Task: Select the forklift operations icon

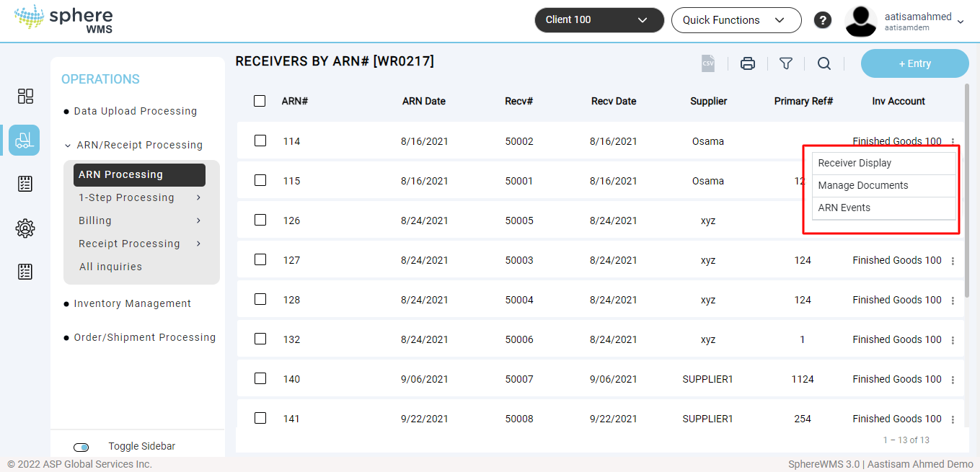Action: [x=25, y=140]
